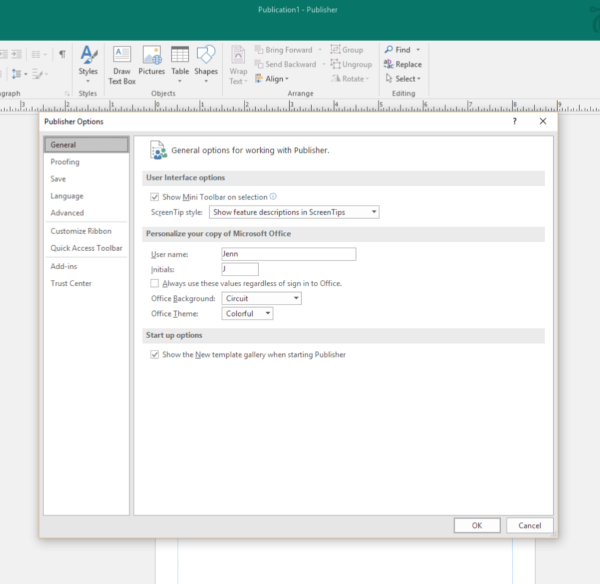The image size is (600, 584).
Task: Open the Office Background dropdown
Action: [261, 298]
